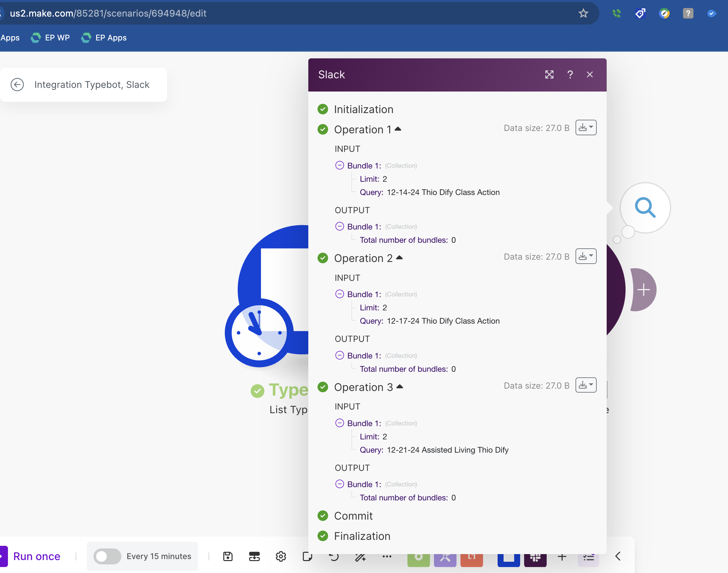Click the Run once button
The image size is (728, 573).
[36, 556]
